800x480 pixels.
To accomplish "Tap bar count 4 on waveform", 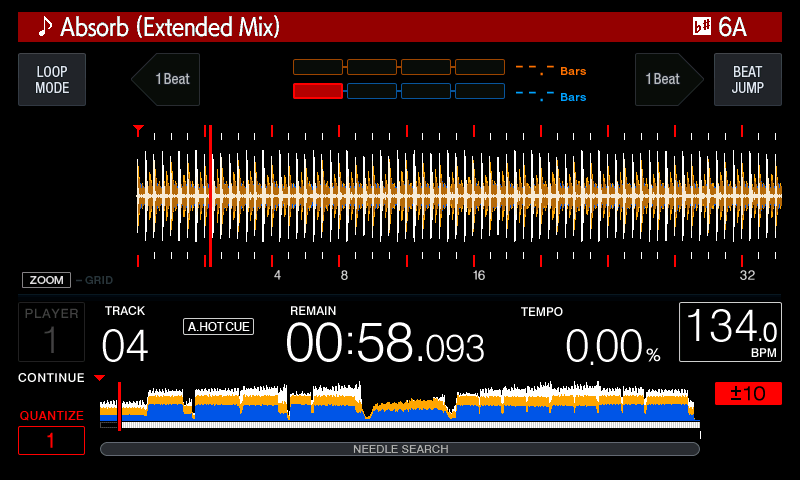I will (x=277, y=275).
